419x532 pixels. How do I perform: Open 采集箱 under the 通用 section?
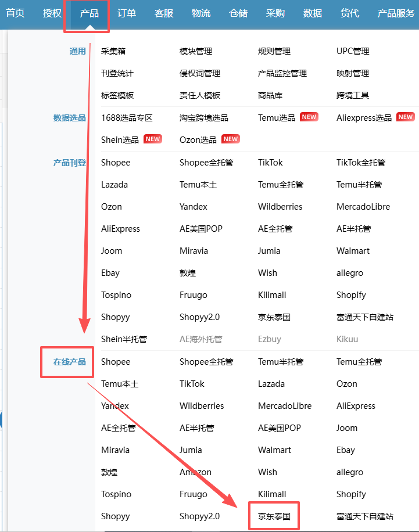tap(113, 51)
